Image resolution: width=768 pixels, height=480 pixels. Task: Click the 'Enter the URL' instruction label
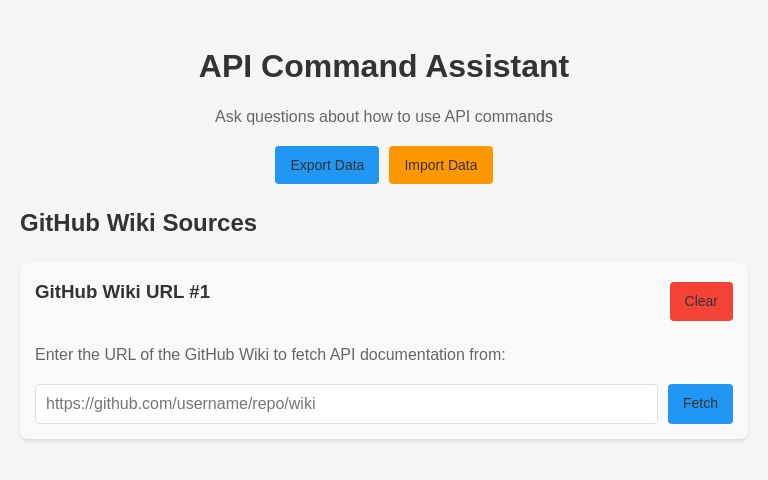tap(270, 355)
